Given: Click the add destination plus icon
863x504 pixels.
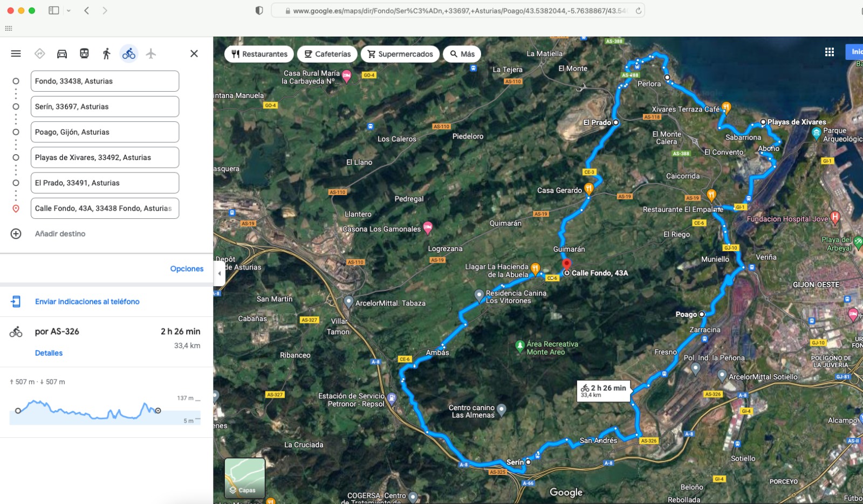Looking at the screenshot, I should pos(16,234).
